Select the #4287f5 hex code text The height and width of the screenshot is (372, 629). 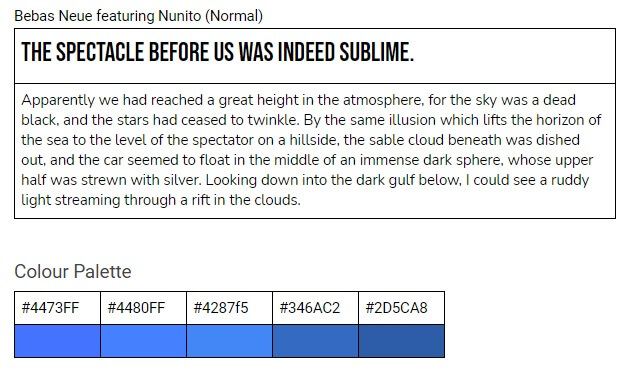[x=221, y=308]
